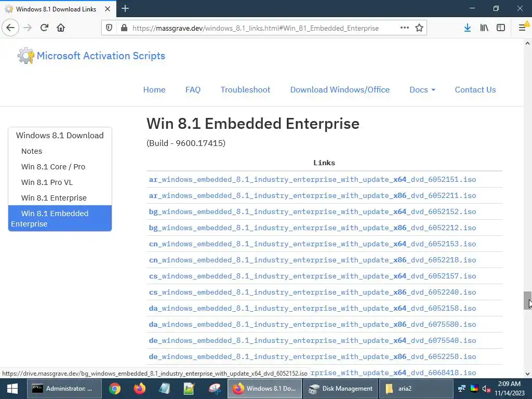Open page actions three-dot menu
Image resolution: width=532 pixels, height=399 pixels.
coord(404,28)
